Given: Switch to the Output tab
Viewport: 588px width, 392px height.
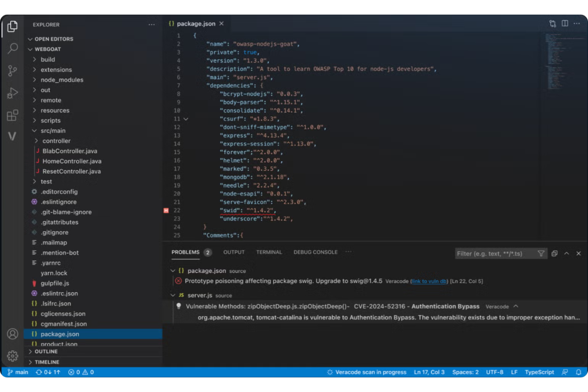Looking at the screenshot, I should point(234,252).
